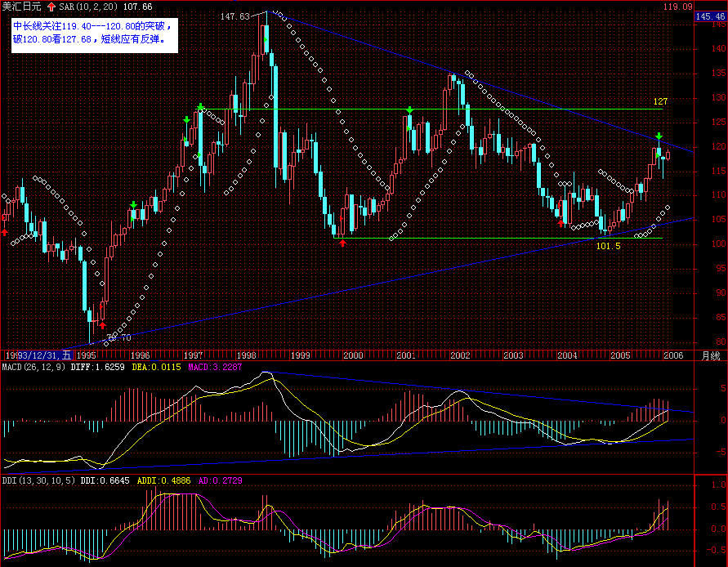
Task: Click the 美汇日元 chart title
Action: pos(22,7)
